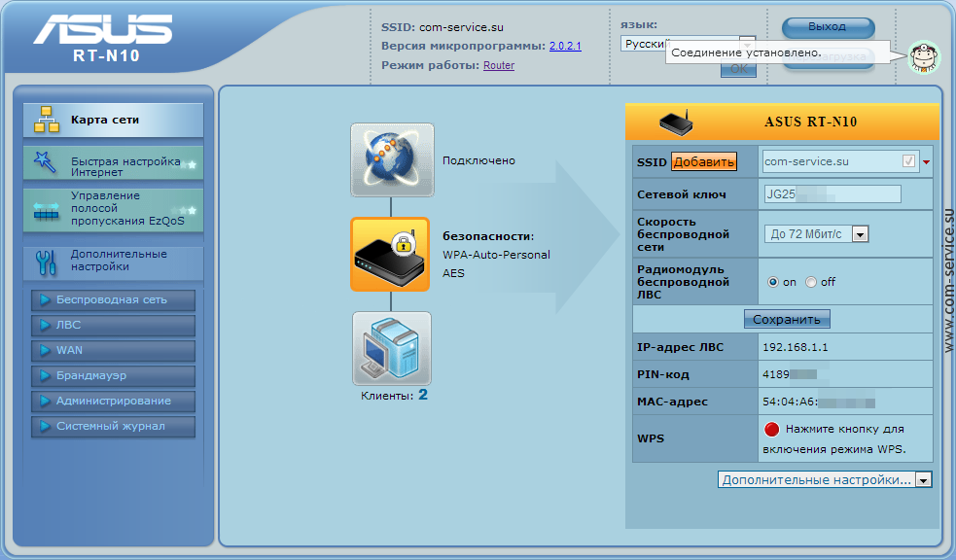Click the Радиомодуль беспроводной ЛВС label
Image resolution: width=956 pixels, height=560 pixels.
pos(683,282)
